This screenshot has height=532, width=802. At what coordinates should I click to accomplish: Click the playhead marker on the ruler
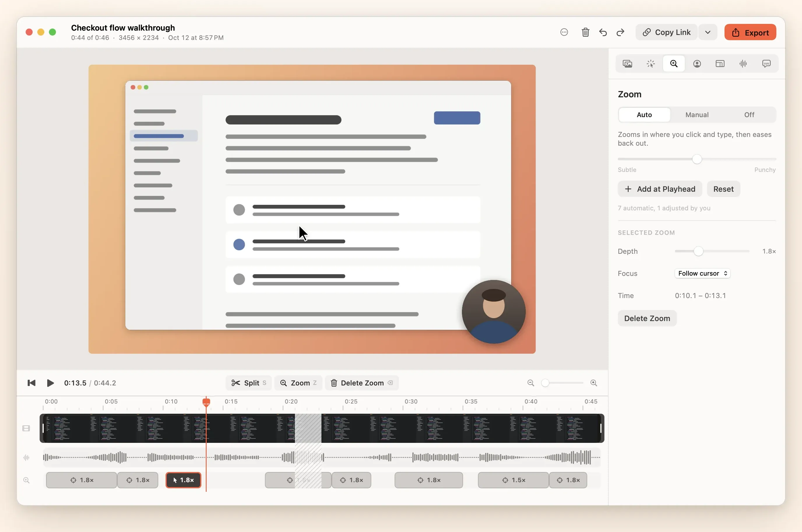206,402
